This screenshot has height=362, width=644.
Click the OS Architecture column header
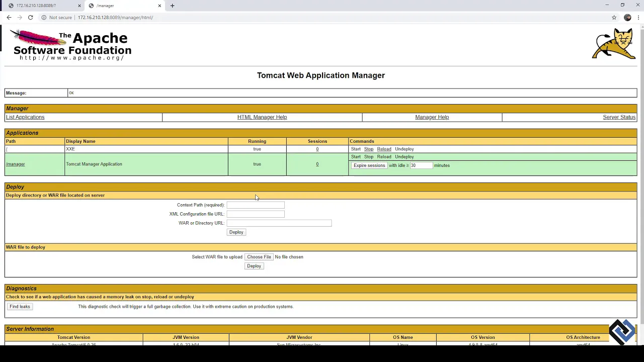point(583,337)
